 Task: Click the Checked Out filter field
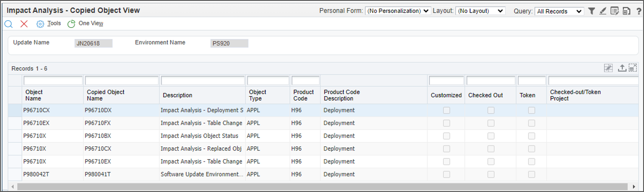click(491, 81)
